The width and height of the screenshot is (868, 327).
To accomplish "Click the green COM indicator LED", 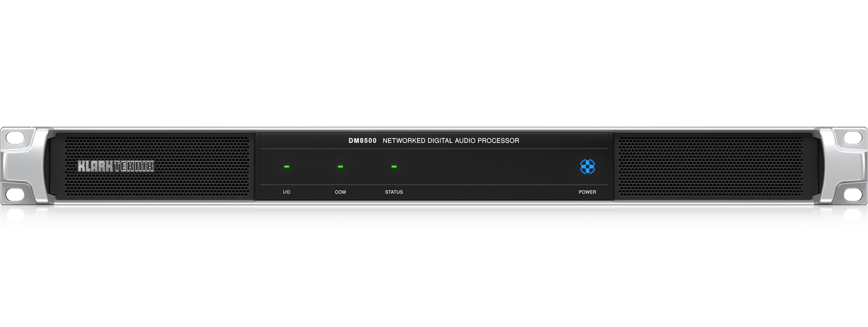I will [340, 167].
